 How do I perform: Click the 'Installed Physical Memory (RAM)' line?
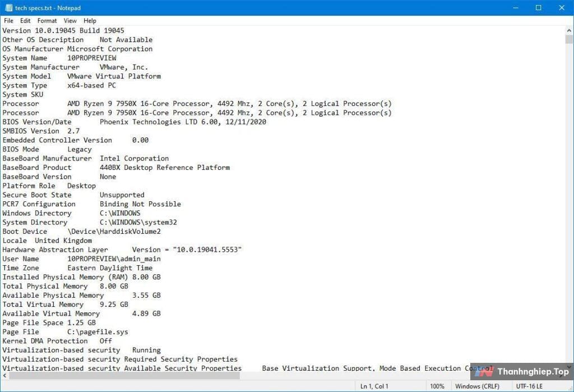coord(82,277)
